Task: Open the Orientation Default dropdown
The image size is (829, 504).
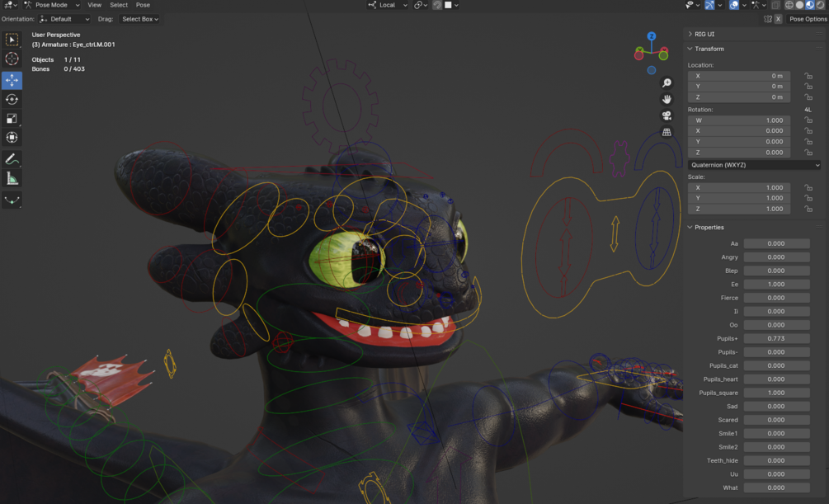Action: pyautogui.click(x=64, y=19)
